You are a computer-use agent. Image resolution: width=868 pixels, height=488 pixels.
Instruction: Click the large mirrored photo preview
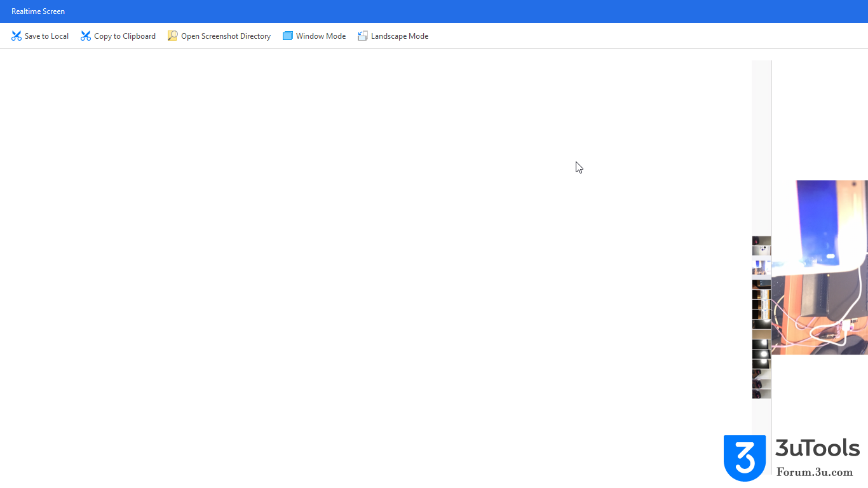820,267
